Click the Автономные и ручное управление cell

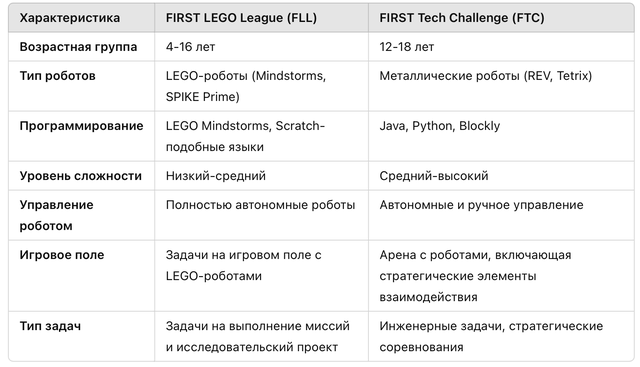click(x=481, y=205)
